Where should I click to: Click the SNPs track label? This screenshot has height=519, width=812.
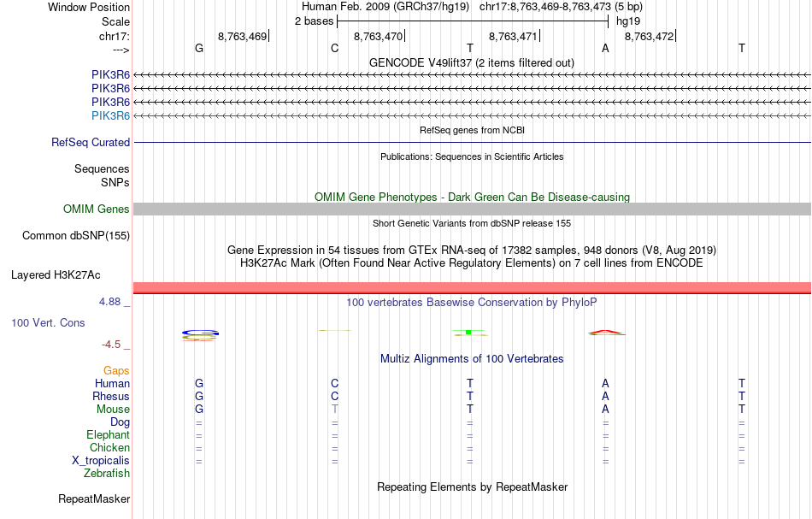point(115,182)
